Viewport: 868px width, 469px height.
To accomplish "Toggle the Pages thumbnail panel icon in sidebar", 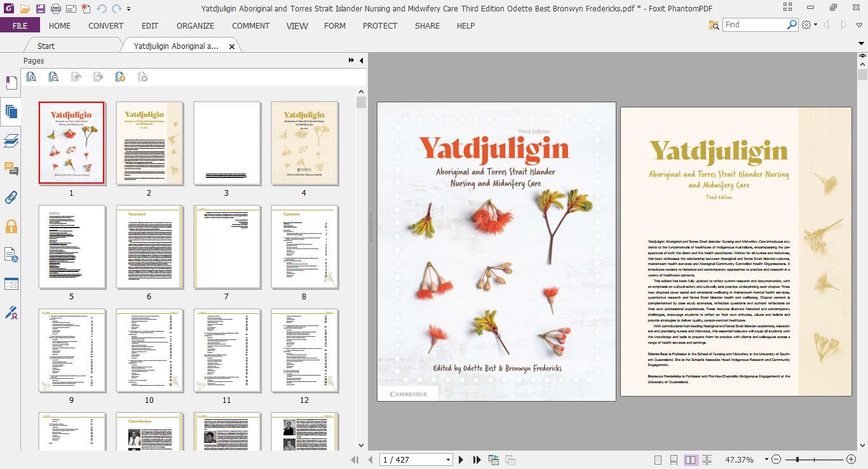I will pyautogui.click(x=11, y=112).
